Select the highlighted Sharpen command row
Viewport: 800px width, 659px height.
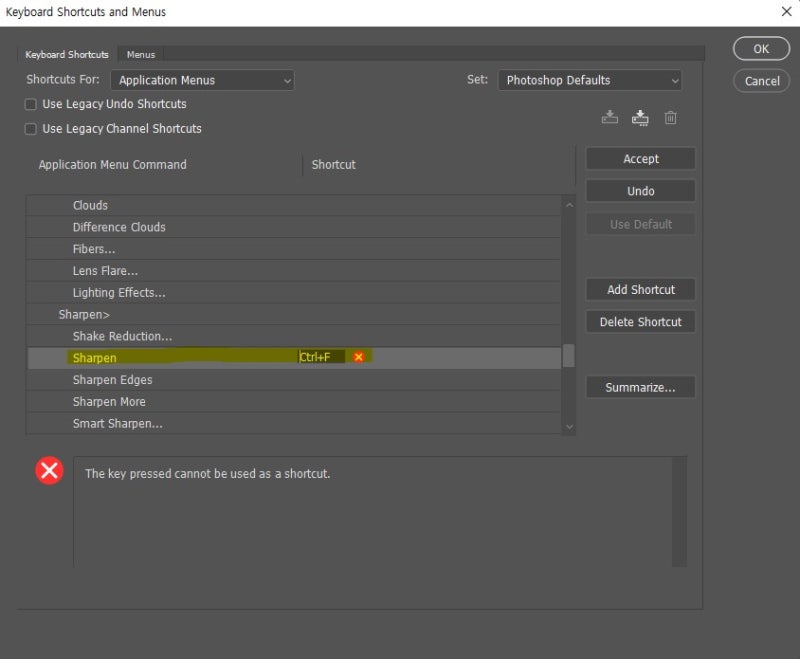point(293,358)
